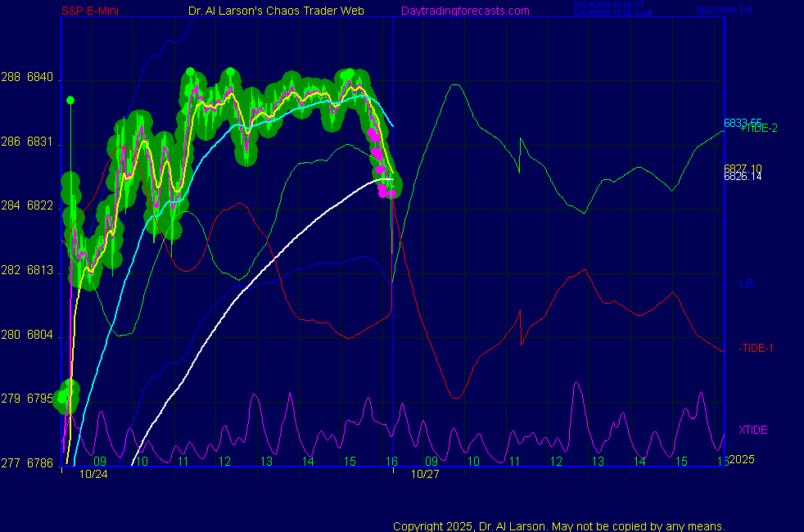Select the -TIDE-1 legend label
This screenshot has width=804, height=532.
(756, 348)
